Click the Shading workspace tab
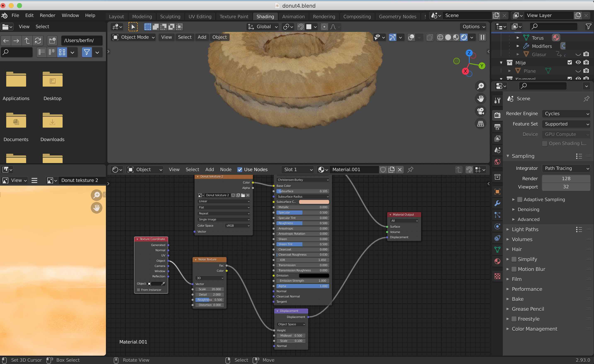This screenshot has width=594, height=364. [265, 16]
